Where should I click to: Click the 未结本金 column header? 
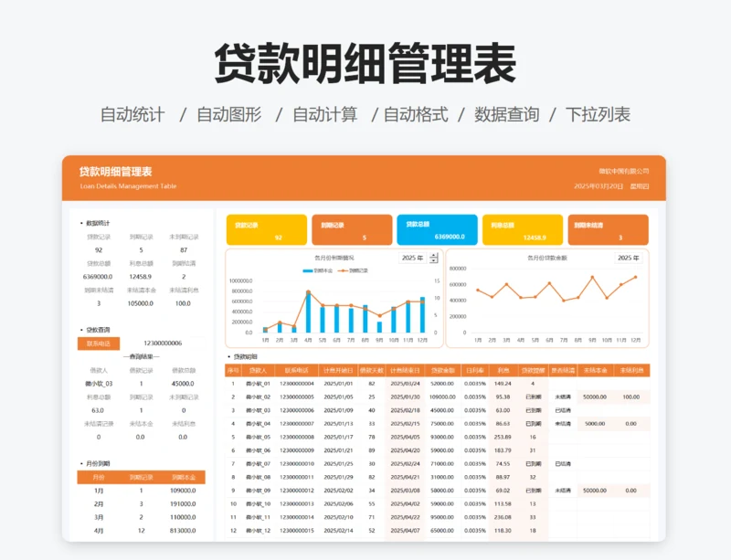[x=595, y=371]
